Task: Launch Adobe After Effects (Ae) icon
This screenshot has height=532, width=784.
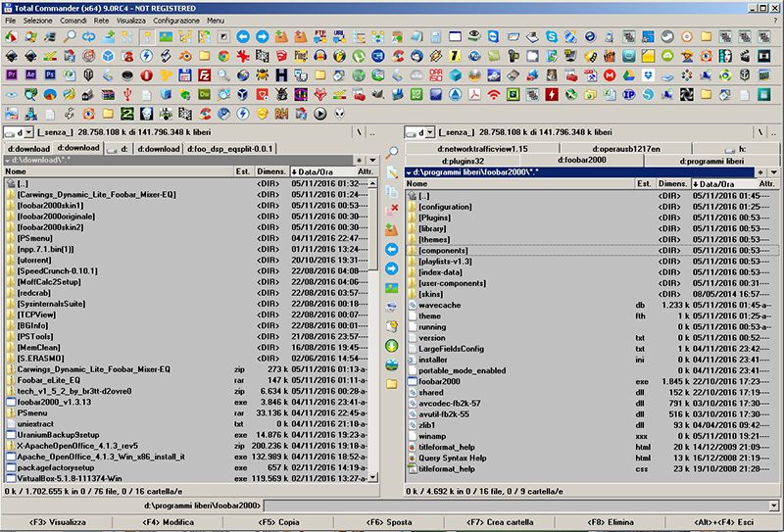Action: click(30, 75)
